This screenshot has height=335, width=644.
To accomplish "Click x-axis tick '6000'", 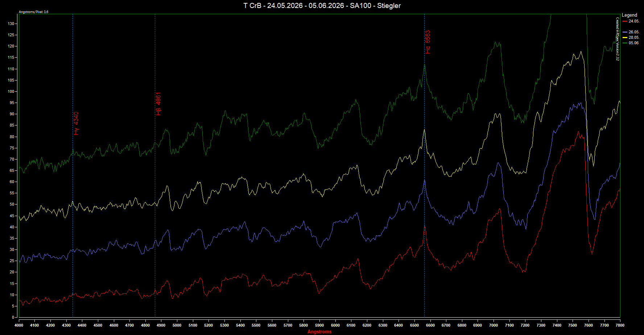I will click(x=335, y=325).
